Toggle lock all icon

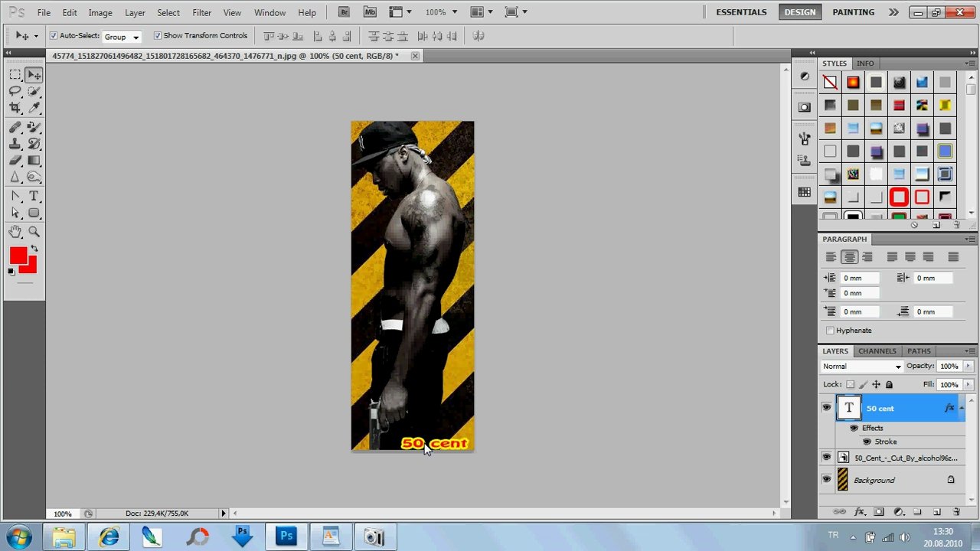889,384
